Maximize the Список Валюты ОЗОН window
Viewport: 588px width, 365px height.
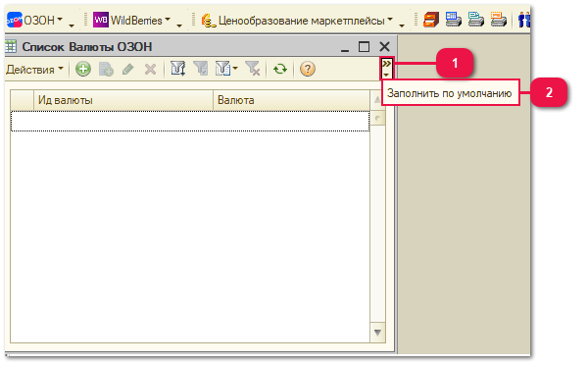point(364,46)
